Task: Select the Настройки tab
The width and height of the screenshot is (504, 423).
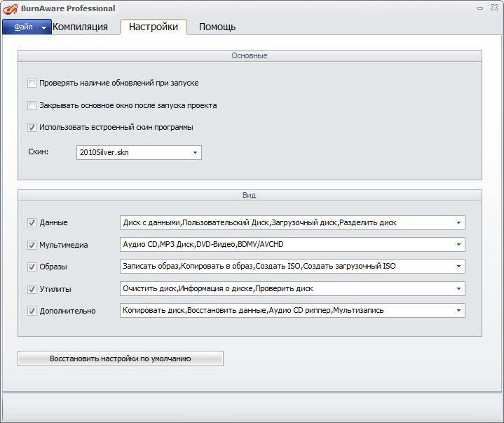Action: [x=154, y=27]
